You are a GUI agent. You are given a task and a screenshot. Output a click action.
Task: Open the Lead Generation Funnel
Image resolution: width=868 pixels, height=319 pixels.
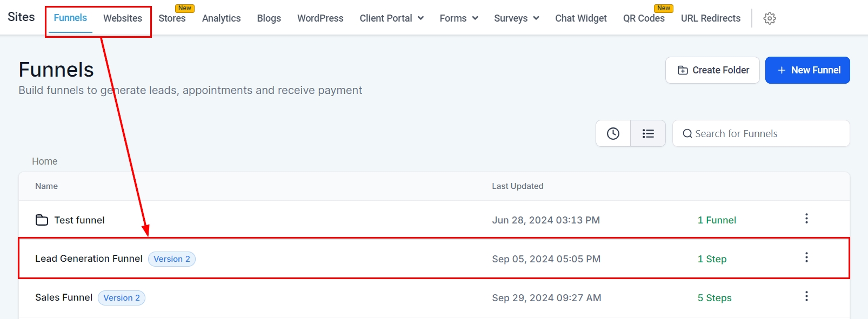(89, 259)
